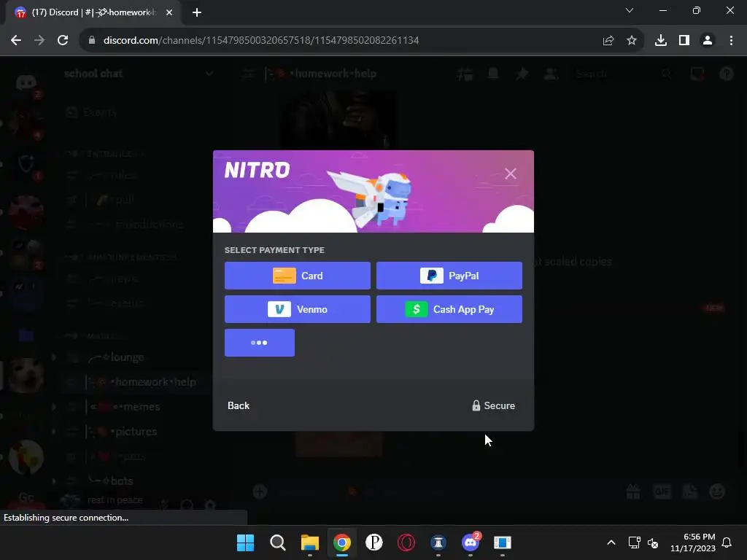Open Discord app from taskbar
The width and height of the screenshot is (747, 560).
(x=471, y=542)
